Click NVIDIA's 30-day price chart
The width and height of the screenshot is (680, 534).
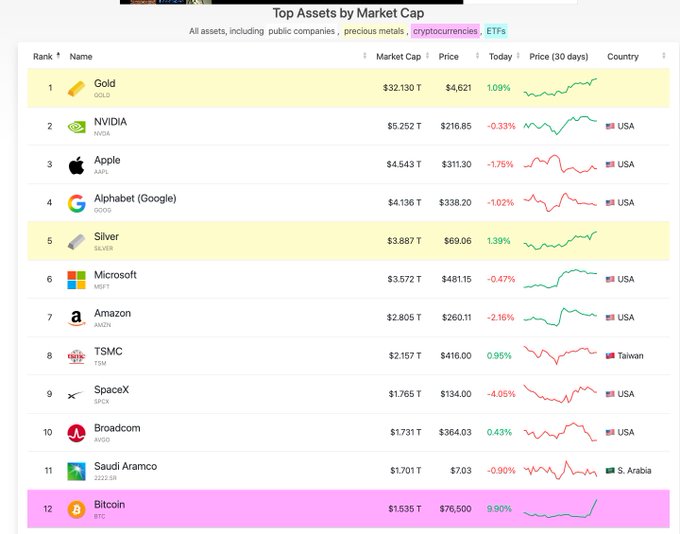click(x=560, y=125)
